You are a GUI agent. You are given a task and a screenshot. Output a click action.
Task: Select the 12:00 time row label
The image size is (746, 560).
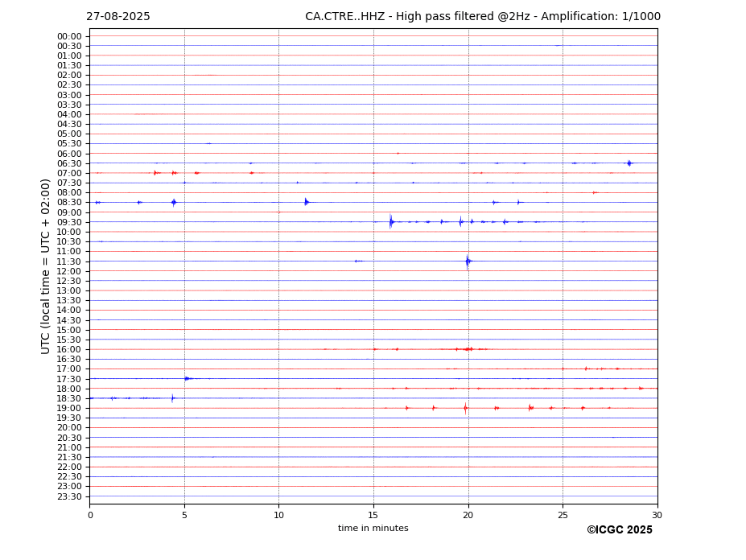[69, 271]
